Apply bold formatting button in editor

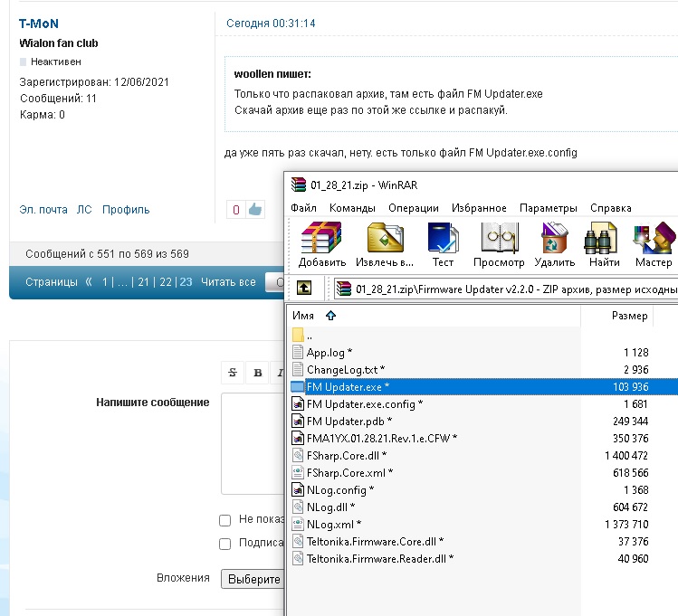click(258, 372)
